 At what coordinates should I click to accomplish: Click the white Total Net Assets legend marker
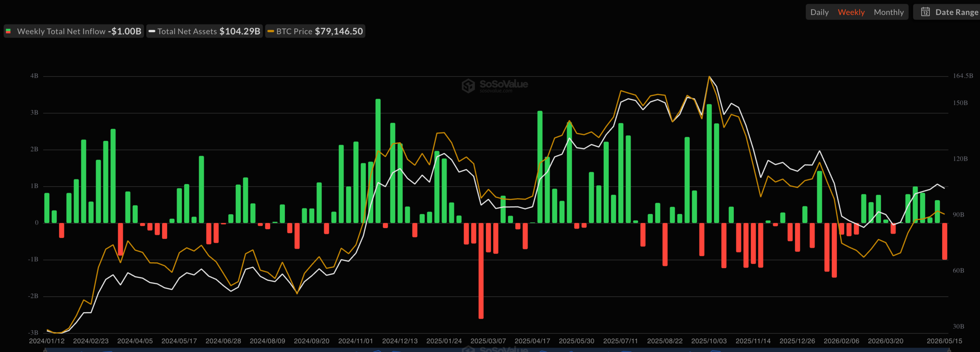(152, 31)
